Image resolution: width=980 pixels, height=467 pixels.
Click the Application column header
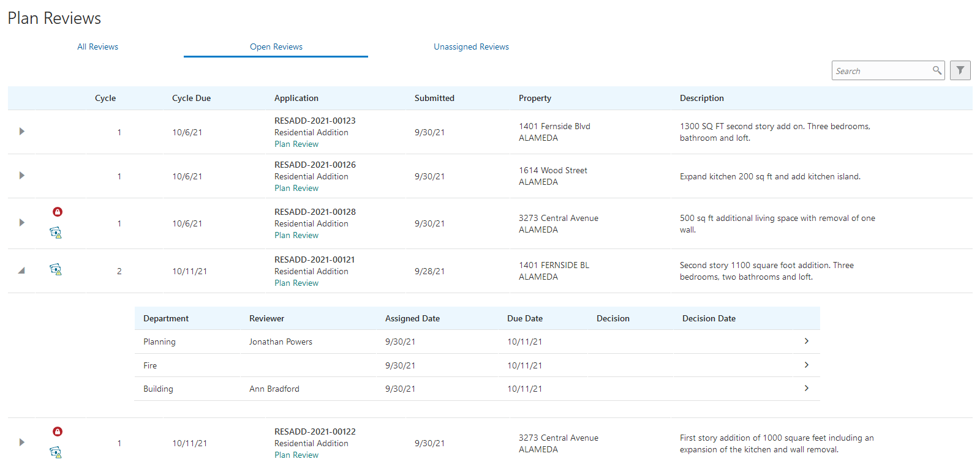[x=296, y=98]
